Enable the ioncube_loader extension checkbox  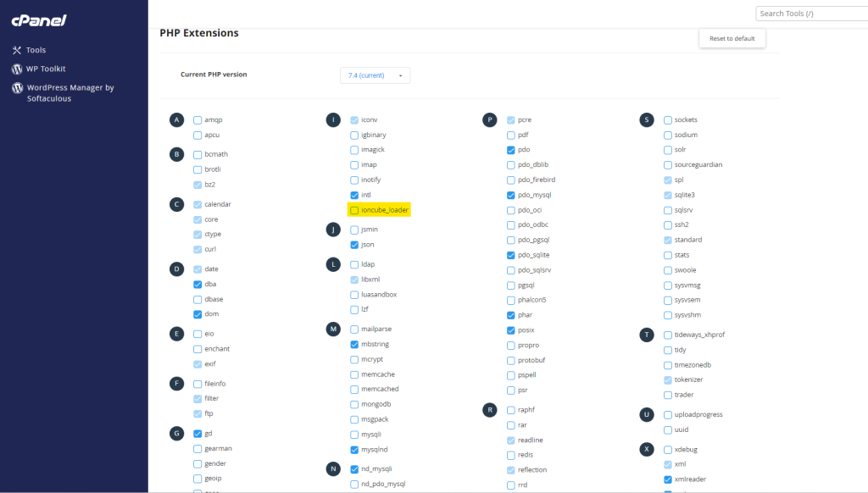pyautogui.click(x=354, y=210)
